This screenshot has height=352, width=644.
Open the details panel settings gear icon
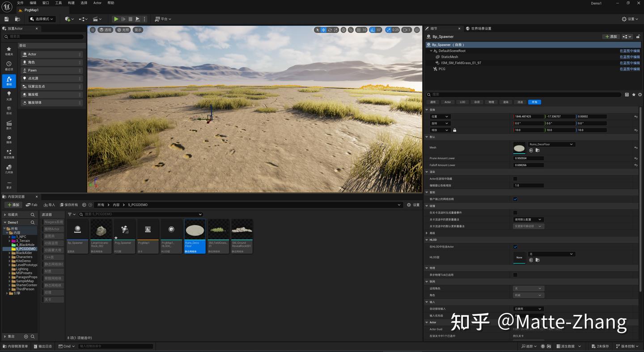pyautogui.click(x=640, y=95)
